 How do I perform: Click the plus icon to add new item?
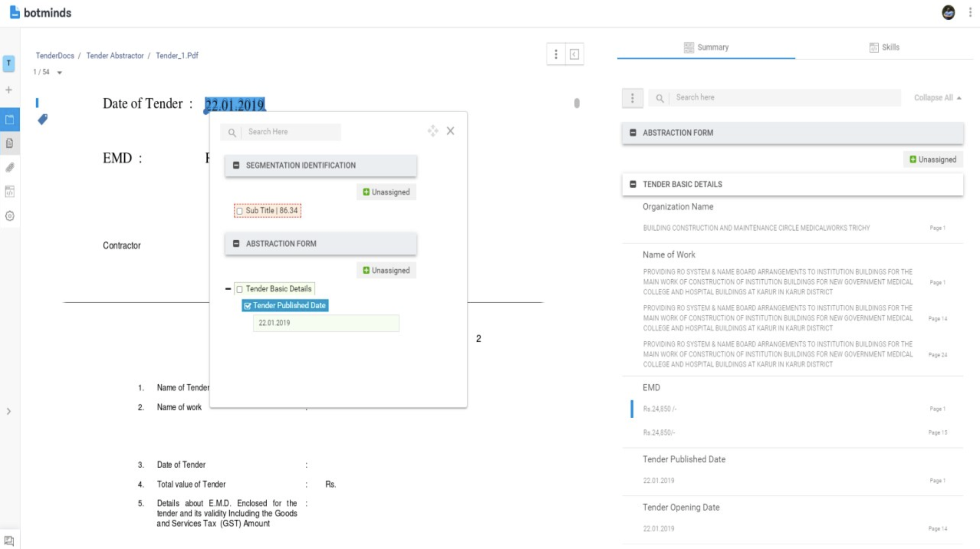9,90
